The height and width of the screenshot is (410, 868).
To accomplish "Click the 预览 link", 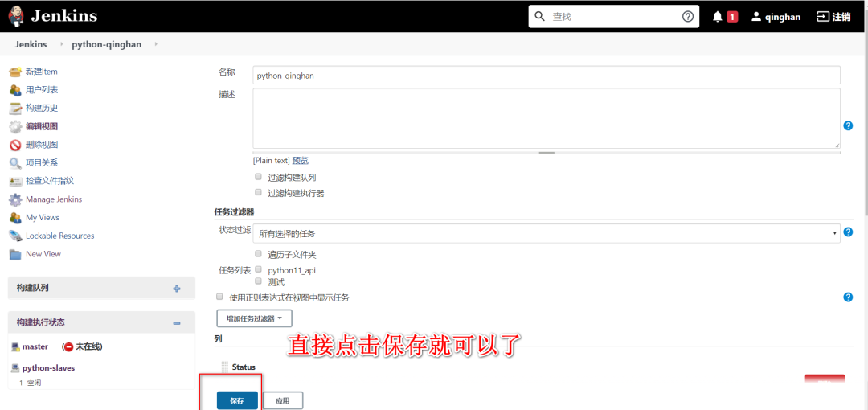I will (300, 161).
